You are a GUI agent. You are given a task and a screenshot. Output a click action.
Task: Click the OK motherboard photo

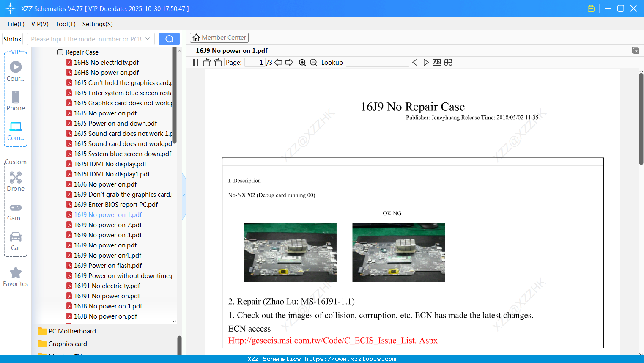point(290,252)
